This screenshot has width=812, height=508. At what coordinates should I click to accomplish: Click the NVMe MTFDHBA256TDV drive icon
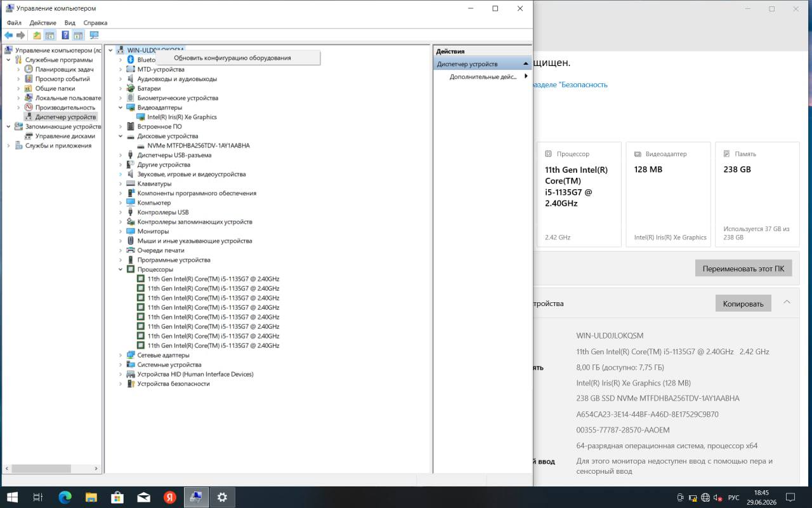click(x=141, y=145)
